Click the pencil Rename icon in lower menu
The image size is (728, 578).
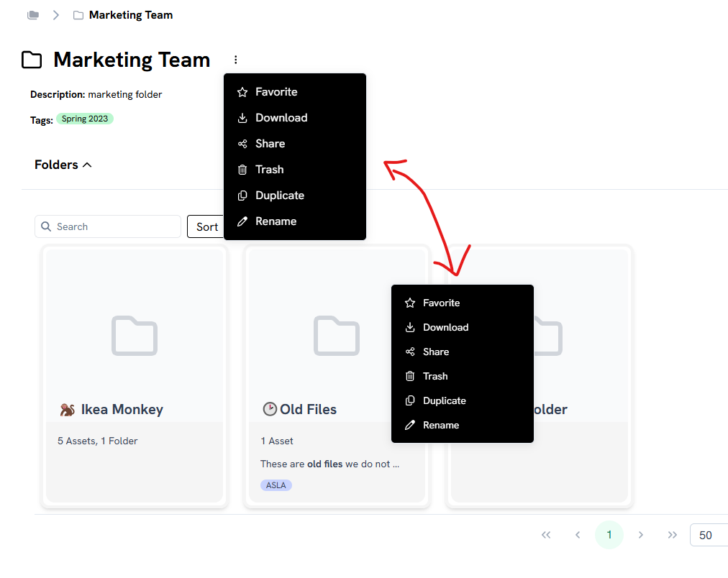coord(410,425)
